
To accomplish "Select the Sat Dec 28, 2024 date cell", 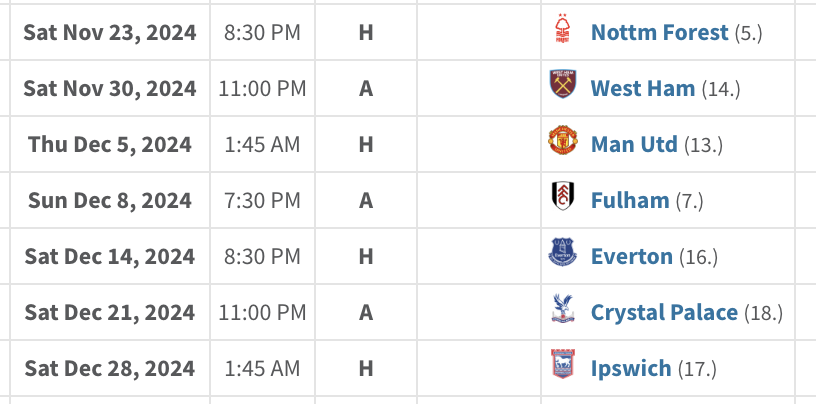I will click(110, 368).
